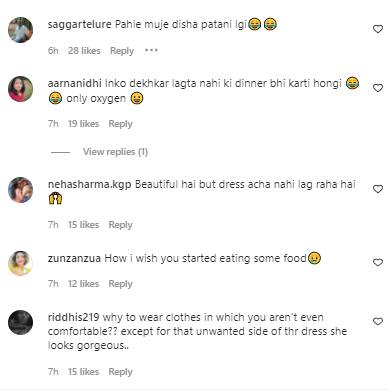Reply to aarnanidhi's only oxygen comment

tap(120, 124)
